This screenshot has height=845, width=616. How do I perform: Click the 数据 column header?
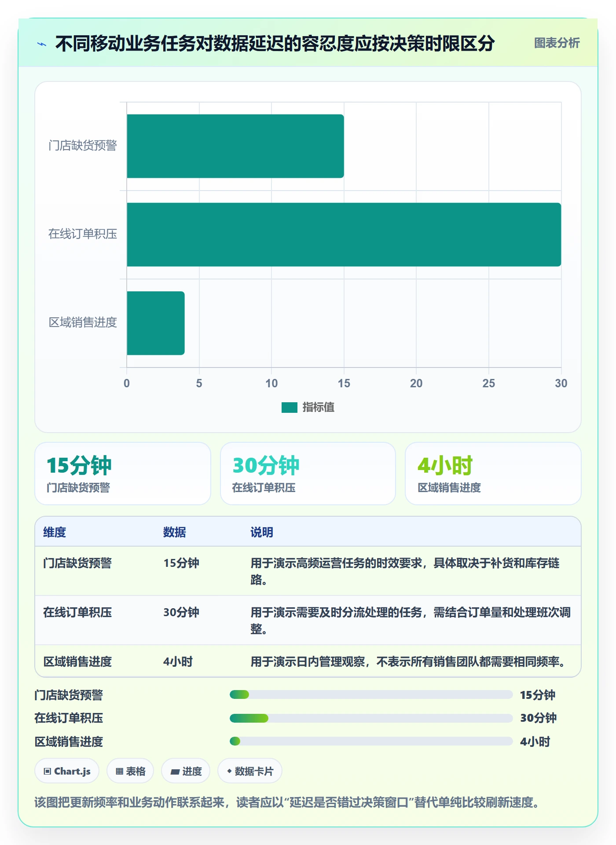175,532
